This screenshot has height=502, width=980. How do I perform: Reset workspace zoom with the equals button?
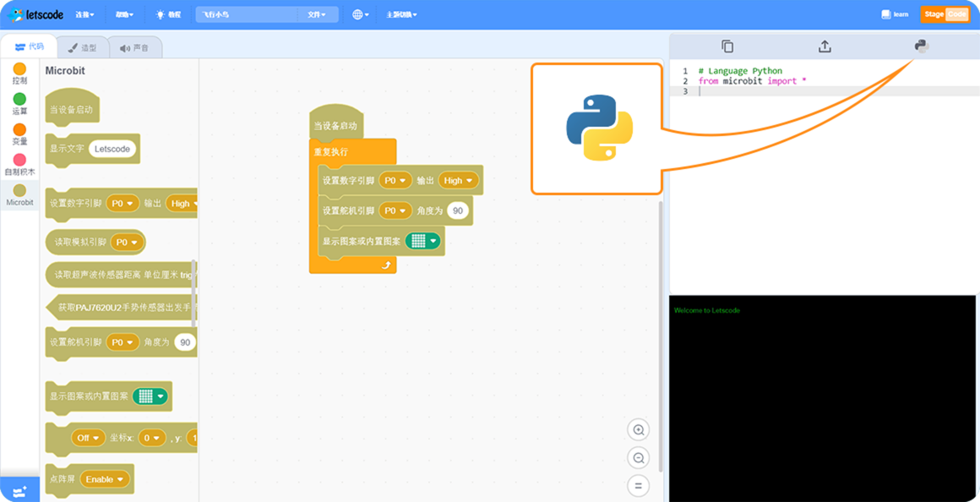638,486
